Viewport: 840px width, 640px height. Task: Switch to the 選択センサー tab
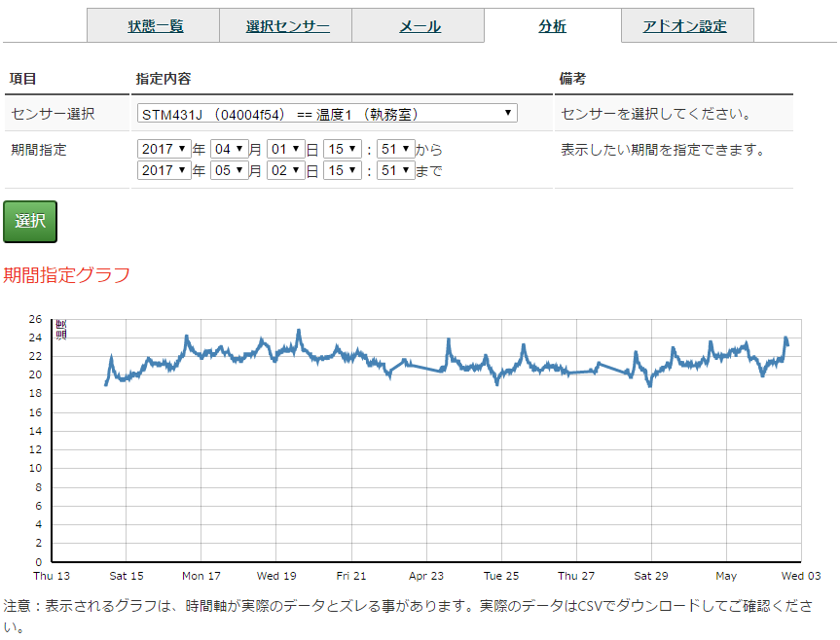pos(288,25)
